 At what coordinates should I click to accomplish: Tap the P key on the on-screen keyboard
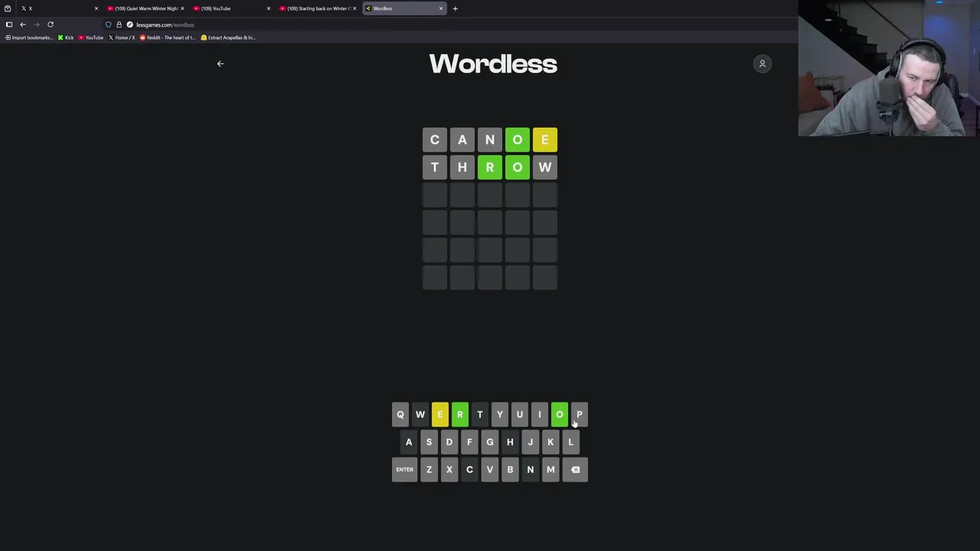pyautogui.click(x=580, y=415)
